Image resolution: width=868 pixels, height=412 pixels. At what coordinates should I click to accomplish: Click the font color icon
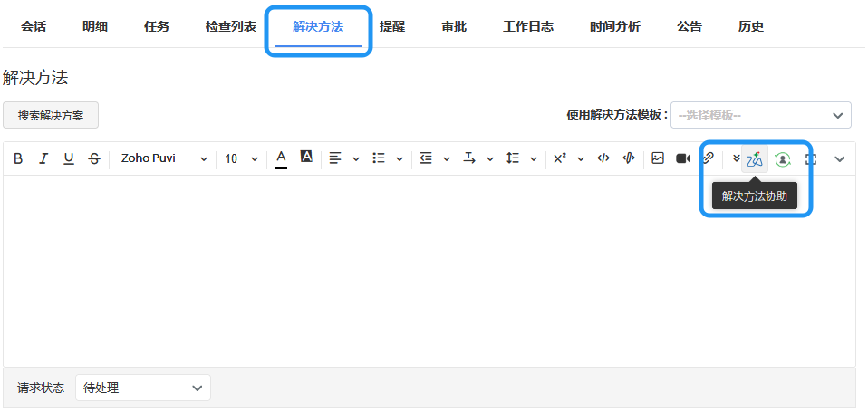pos(281,158)
